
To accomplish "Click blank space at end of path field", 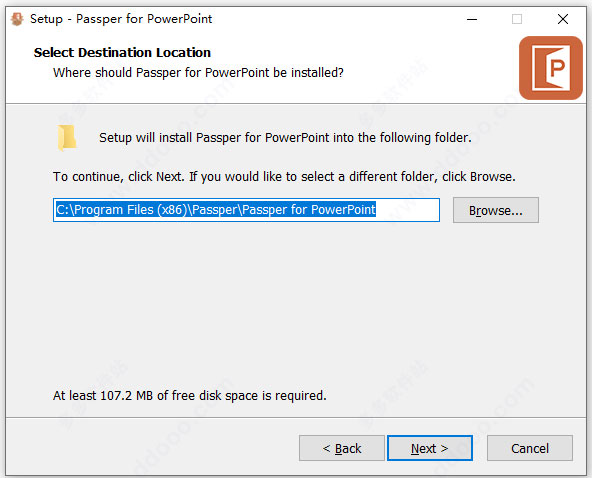I will coord(408,210).
